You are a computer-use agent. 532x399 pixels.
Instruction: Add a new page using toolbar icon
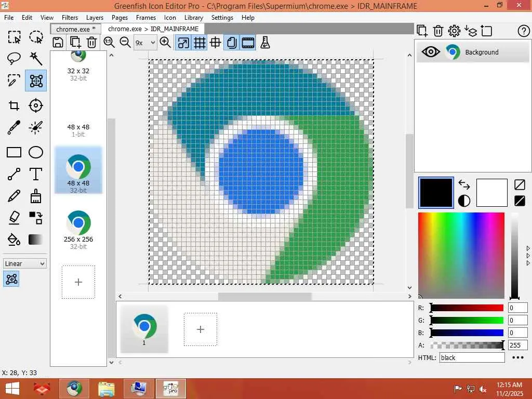[75, 43]
